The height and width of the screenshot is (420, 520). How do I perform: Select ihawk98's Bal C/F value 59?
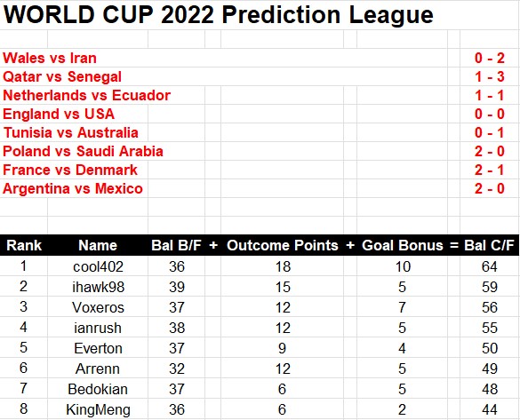click(490, 287)
